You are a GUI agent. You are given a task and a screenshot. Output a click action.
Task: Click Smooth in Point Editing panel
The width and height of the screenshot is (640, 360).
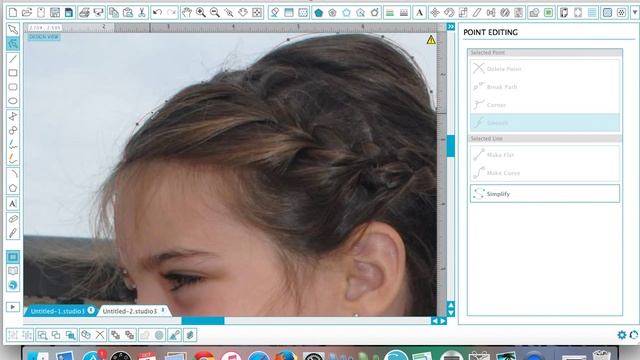(x=544, y=122)
